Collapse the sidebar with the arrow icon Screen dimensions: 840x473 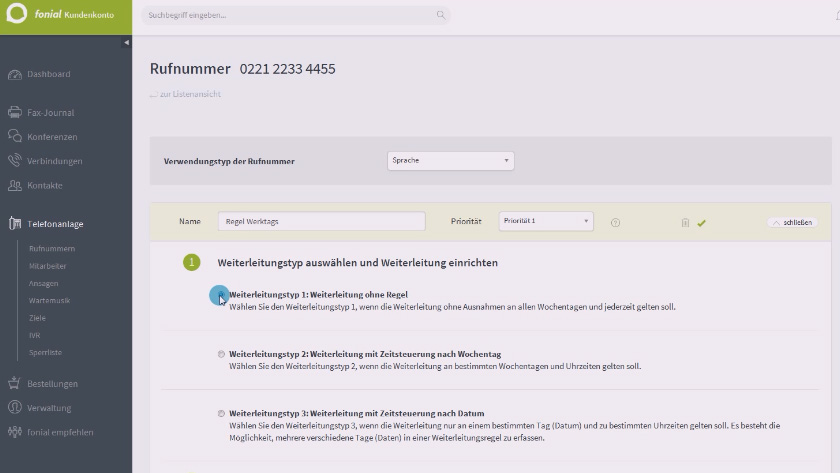tap(126, 42)
